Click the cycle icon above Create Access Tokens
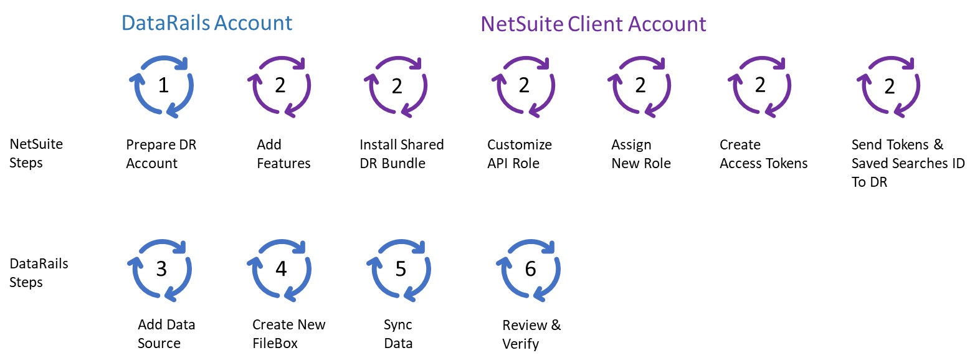Viewport: 980px width, 363px height. pyautogui.click(x=759, y=86)
